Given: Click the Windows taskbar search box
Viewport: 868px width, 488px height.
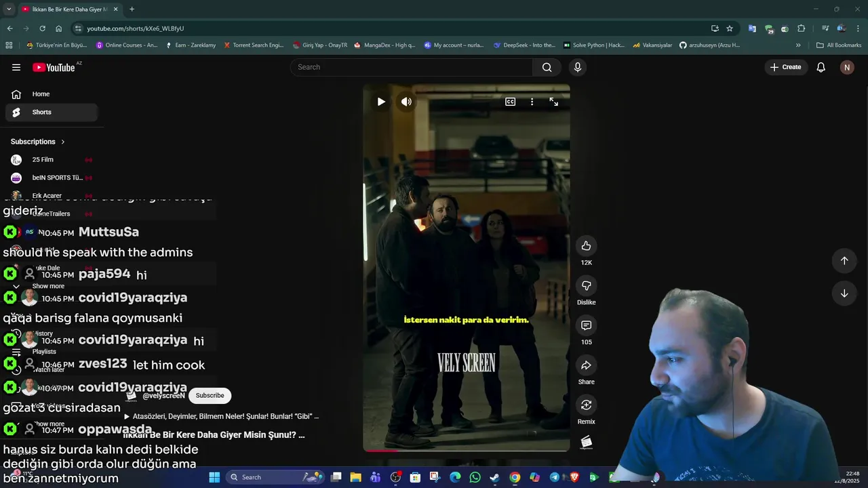Looking at the screenshot, I should (275, 477).
